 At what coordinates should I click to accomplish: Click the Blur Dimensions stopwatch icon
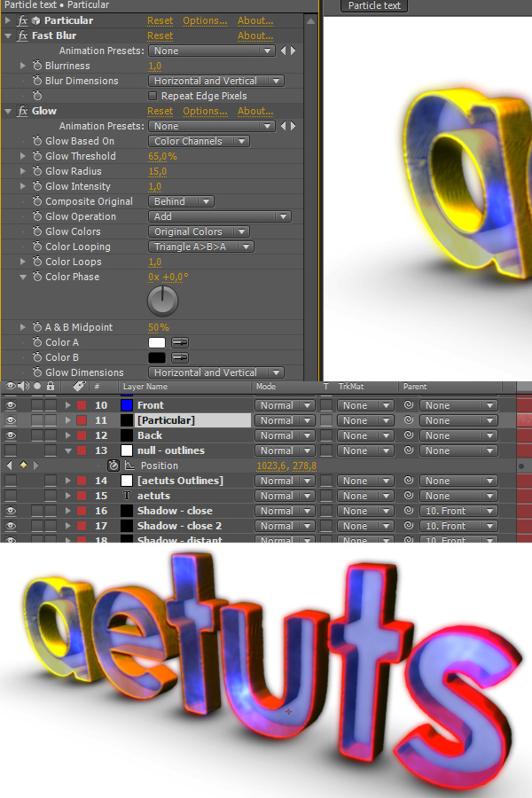point(37,81)
